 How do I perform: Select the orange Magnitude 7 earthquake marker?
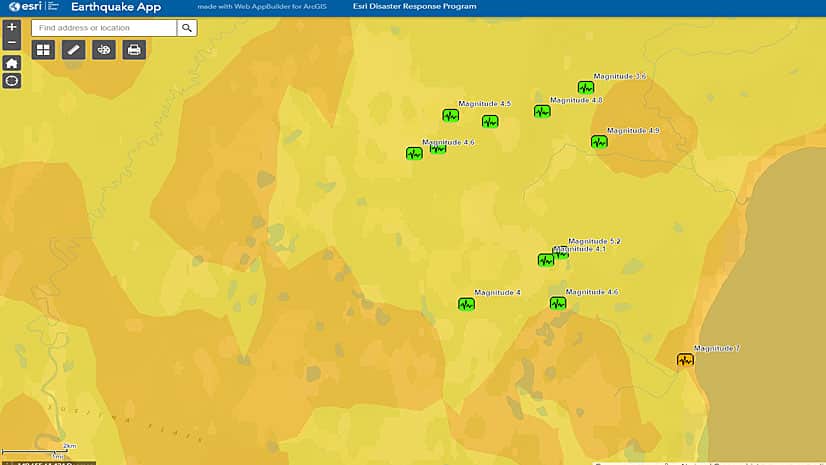[x=685, y=360]
